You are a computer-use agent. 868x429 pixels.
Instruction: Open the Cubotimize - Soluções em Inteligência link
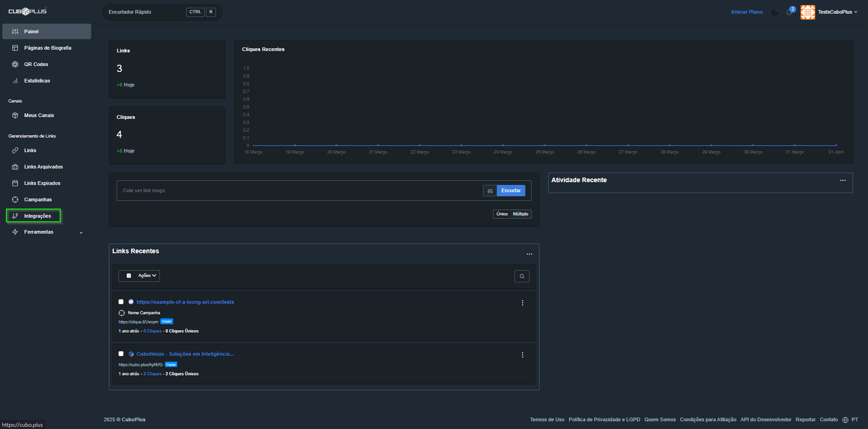pos(185,354)
